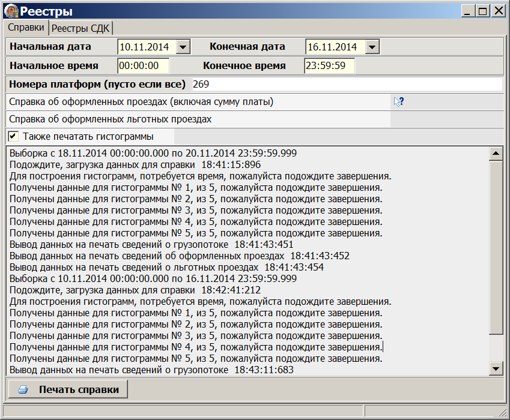510x420 pixels.
Task: Expand the Конечная дата date dropdown
Action: 372,47
